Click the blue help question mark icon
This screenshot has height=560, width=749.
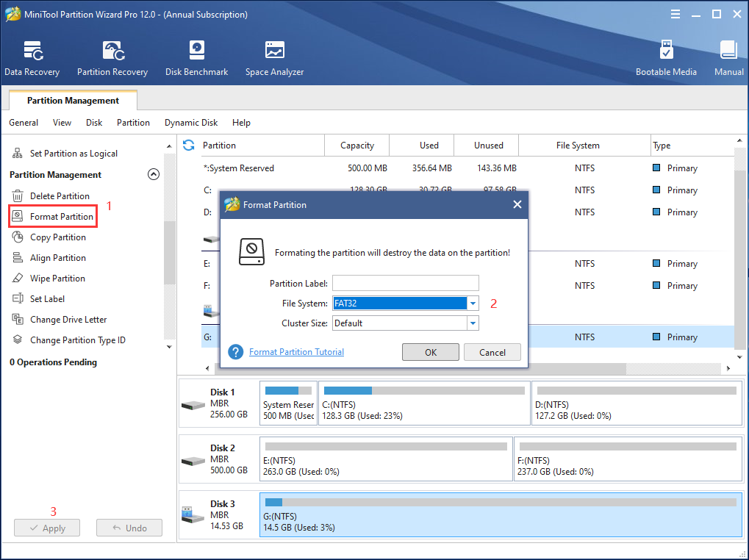coord(235,352)
